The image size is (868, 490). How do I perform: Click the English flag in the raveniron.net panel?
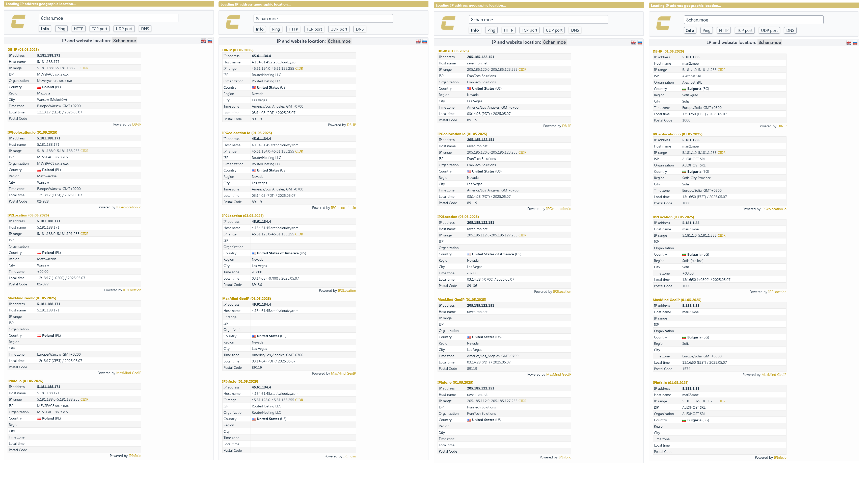(634, 42)
